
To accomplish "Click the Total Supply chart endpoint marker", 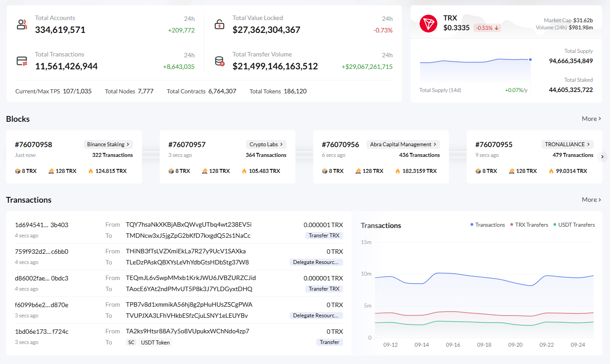I will [x=530, y=60].
